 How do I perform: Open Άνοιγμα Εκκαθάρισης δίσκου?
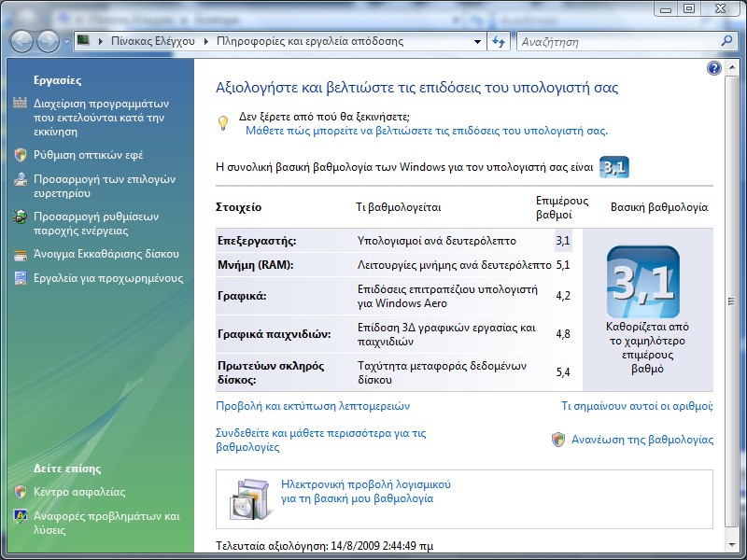click(106, 254)
